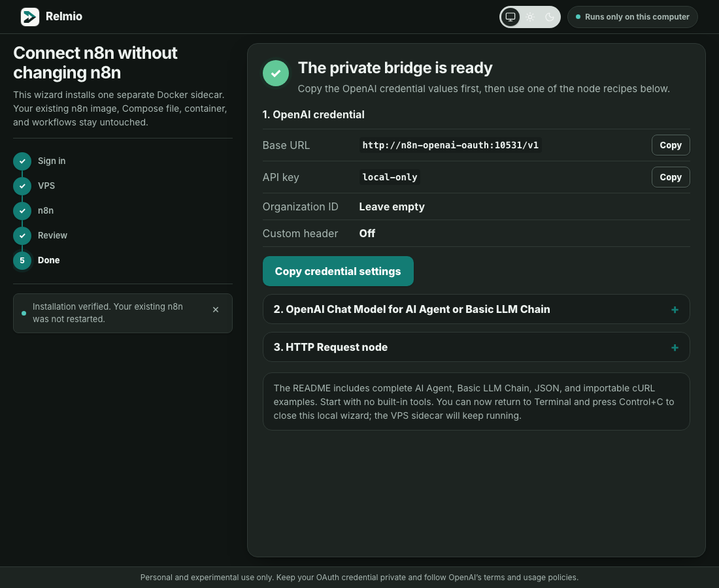Viewport: 719px width, 588px height.
Task: Expand OpenAI Chat Model section plus icon
Action: 675,310
